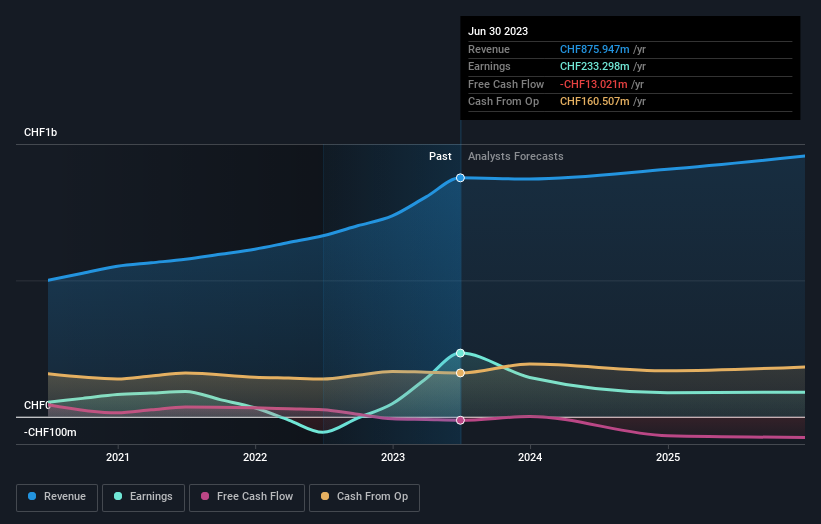Click the Free Cash Flow tooltip label
821x524 pixels.
point(506,84)
